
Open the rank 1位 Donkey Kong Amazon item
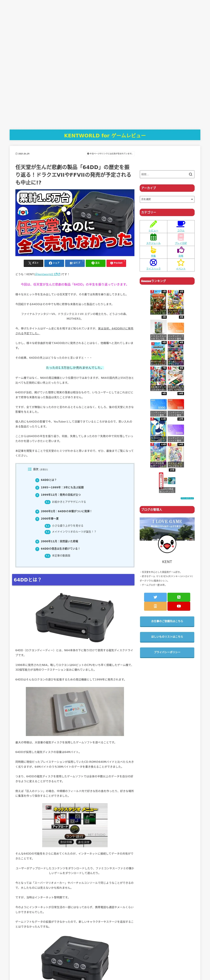click(x=158, y=302)
